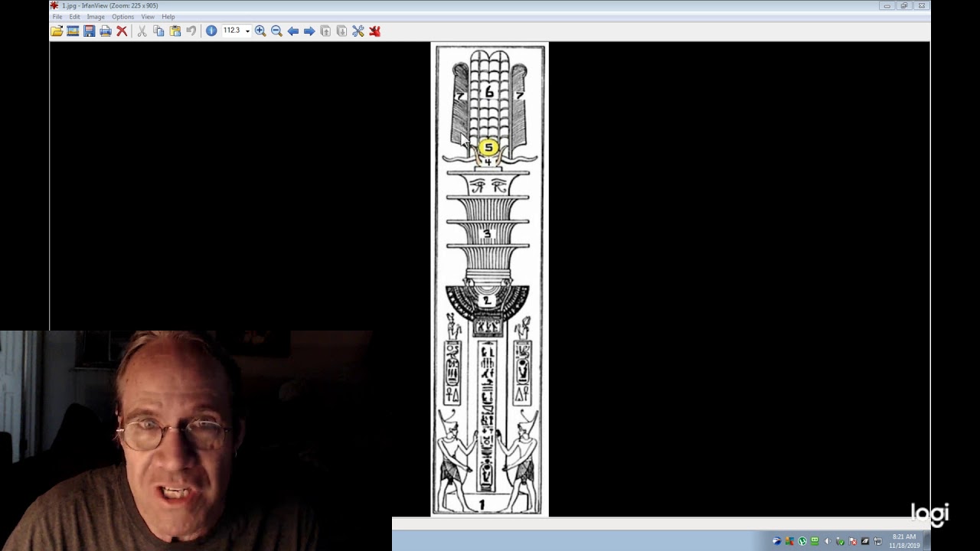Screen dimensions: 980x551
Task: Zoom out with magnifier minus icon
Action: [x=276, y=31]
